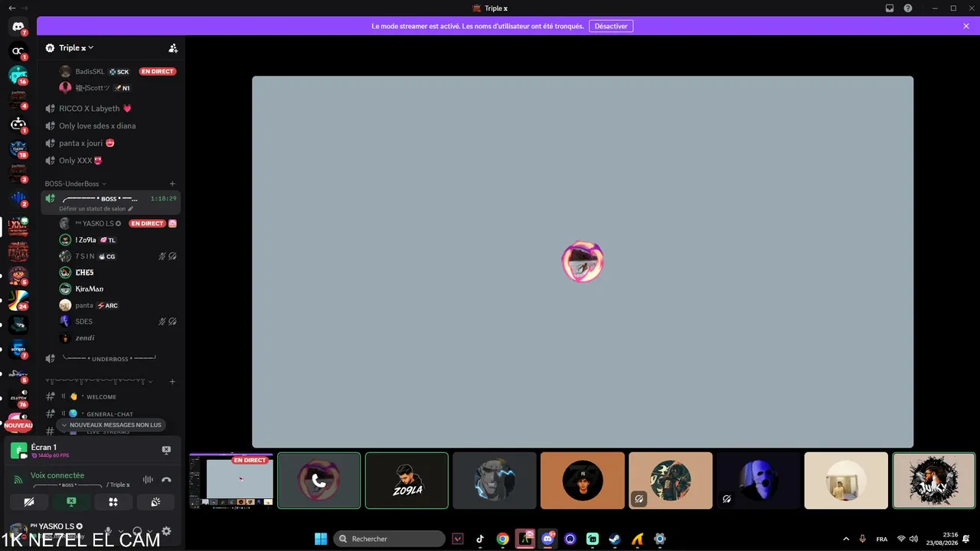Viewport: 980px width, 551px height.
Task: Open Windows Start menu
Action: 321,539
